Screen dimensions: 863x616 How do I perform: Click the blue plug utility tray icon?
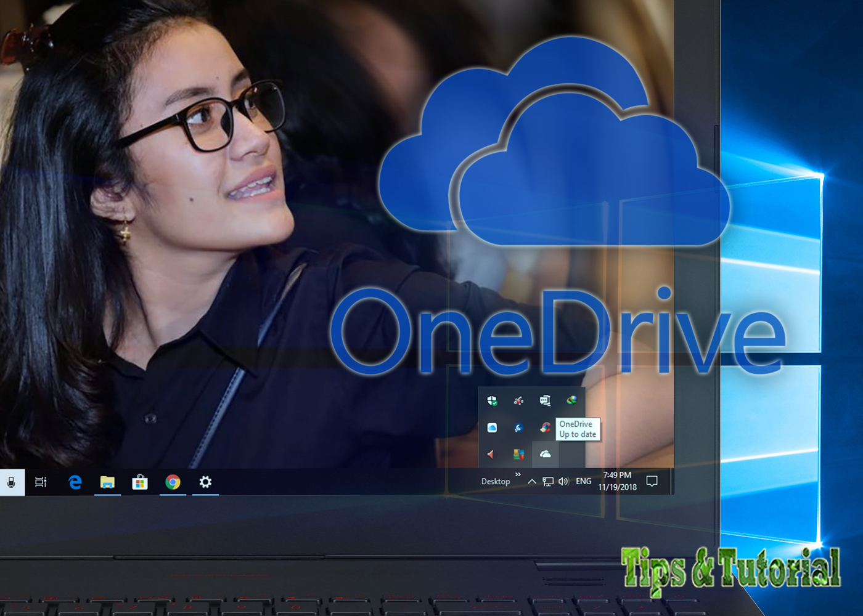518,427
